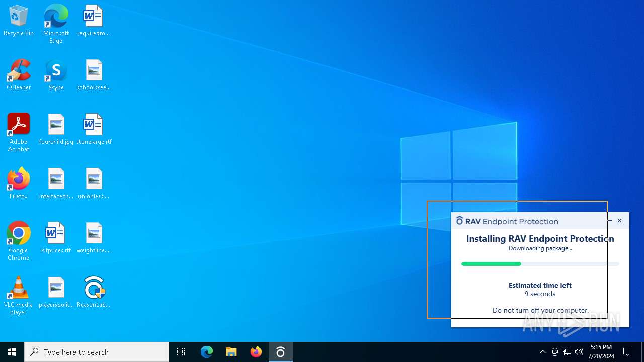The height and width of the screenshot is (362, 644).
Task: Open Firefox from the taskbar
Action: (x=256, y=352)
